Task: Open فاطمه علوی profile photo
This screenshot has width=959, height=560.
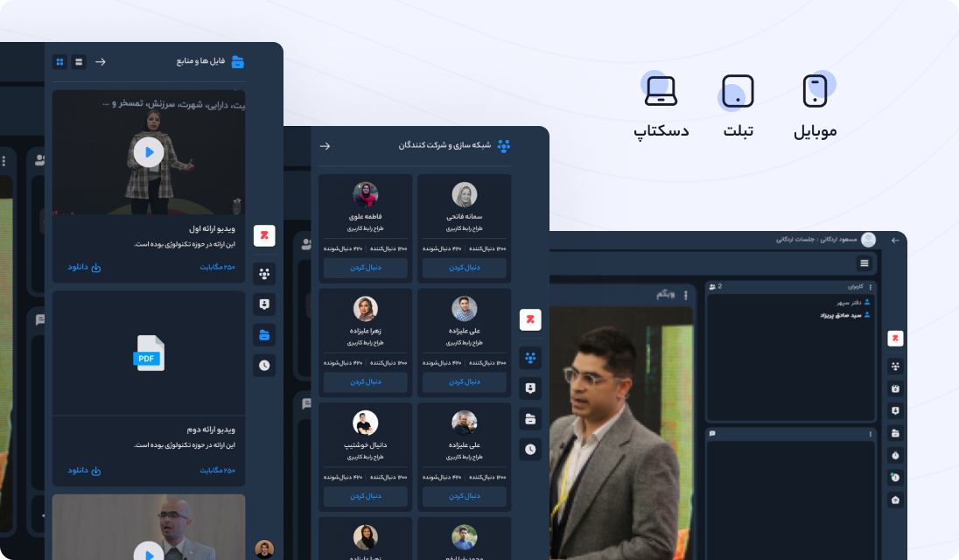Action: coord(366,194)
